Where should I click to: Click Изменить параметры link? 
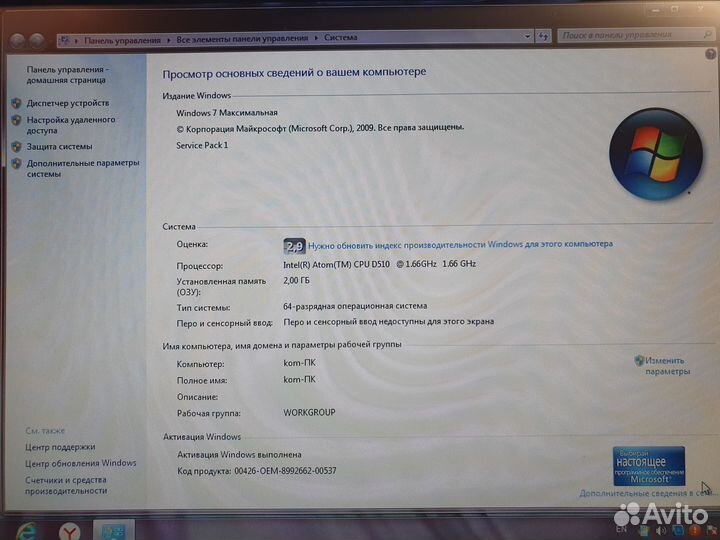coord(667,366)
